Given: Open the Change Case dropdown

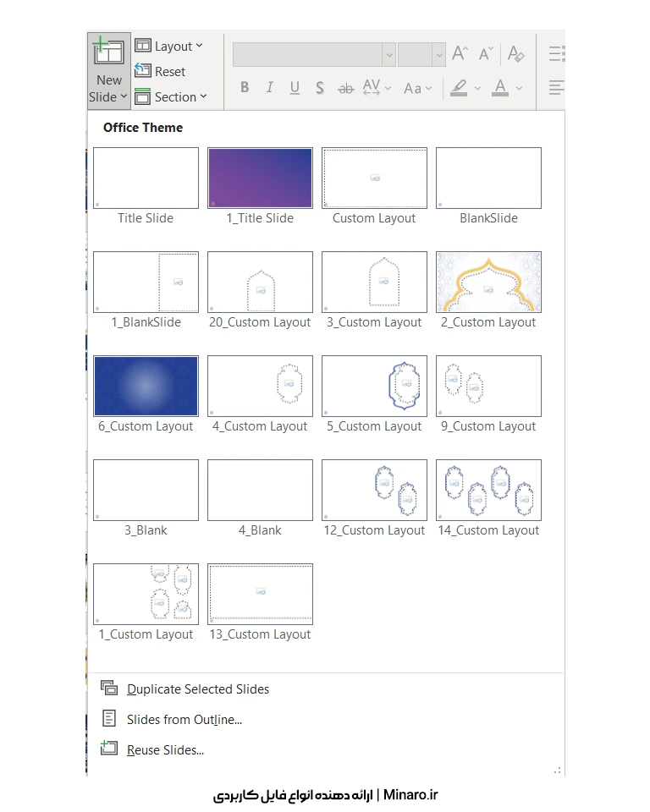Looking at the screenshot, I should (x=417, y=88).
